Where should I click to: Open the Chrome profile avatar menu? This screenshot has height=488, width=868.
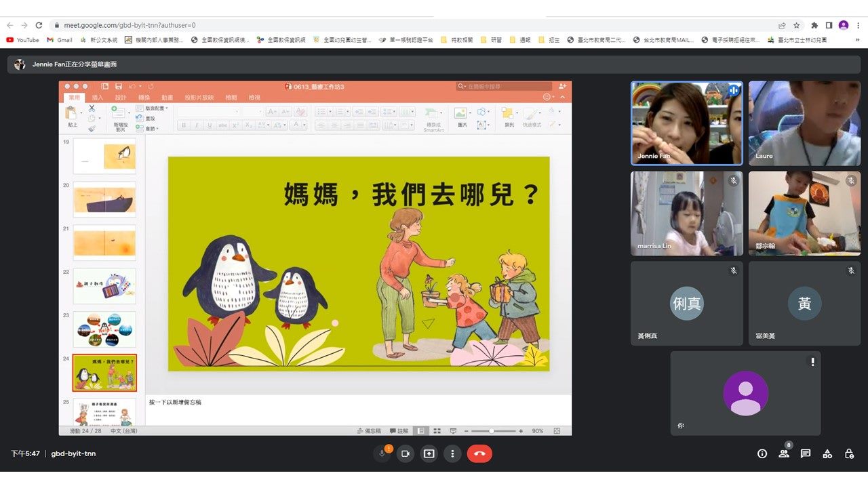click(x=844, y=25)
